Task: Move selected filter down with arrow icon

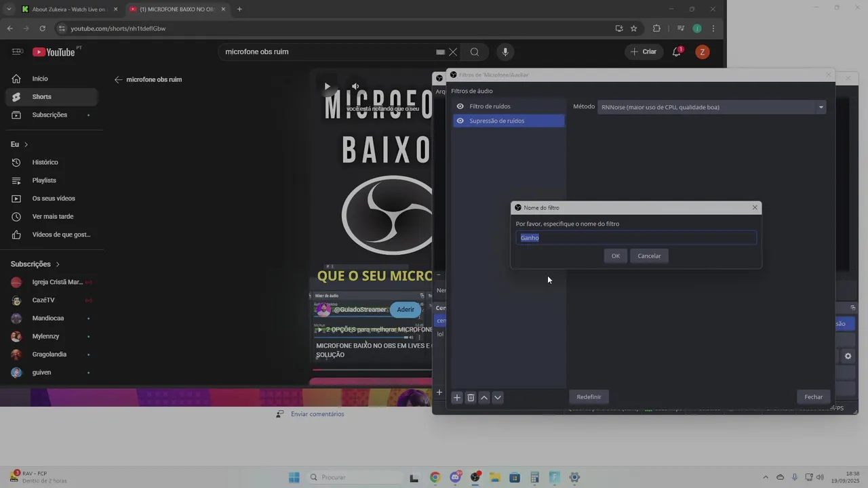Action: tap(498, 398)
